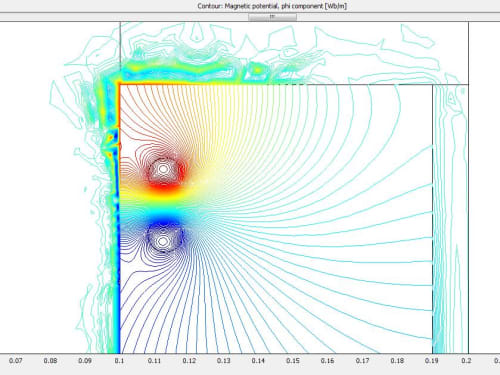Click the 0.19 axis tick label
The image size is (500, 375).
click(432, 361)
